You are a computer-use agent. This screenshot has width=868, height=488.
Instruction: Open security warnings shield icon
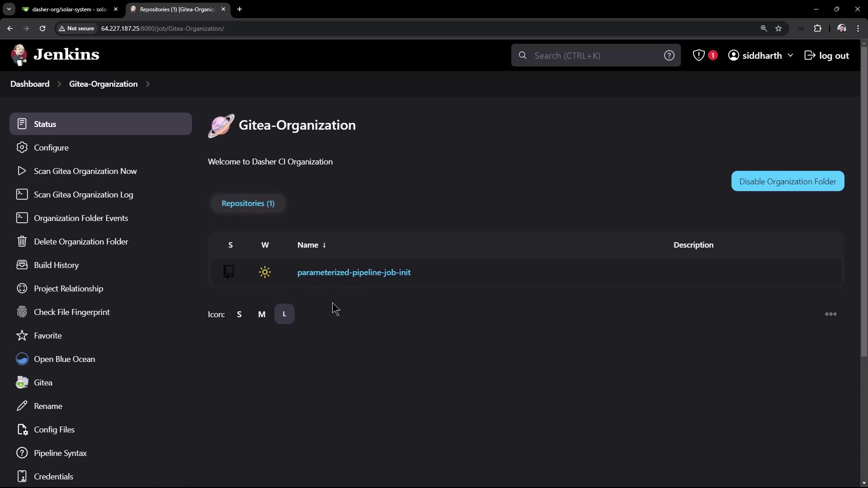pyautogui.click(x=699, y=55)
